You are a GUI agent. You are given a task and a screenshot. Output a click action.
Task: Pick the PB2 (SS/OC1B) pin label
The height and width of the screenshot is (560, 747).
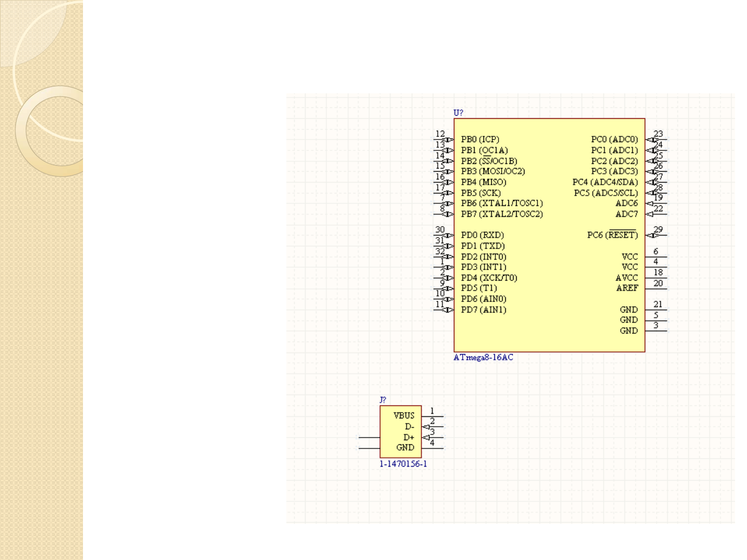pyautogui.click(x=489, y=161)
